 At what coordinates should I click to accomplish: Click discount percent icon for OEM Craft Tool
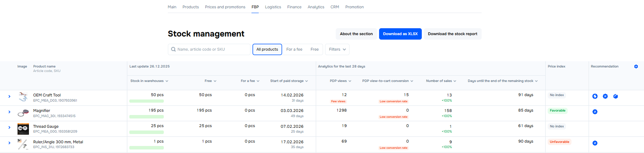(x=605, y=96)
